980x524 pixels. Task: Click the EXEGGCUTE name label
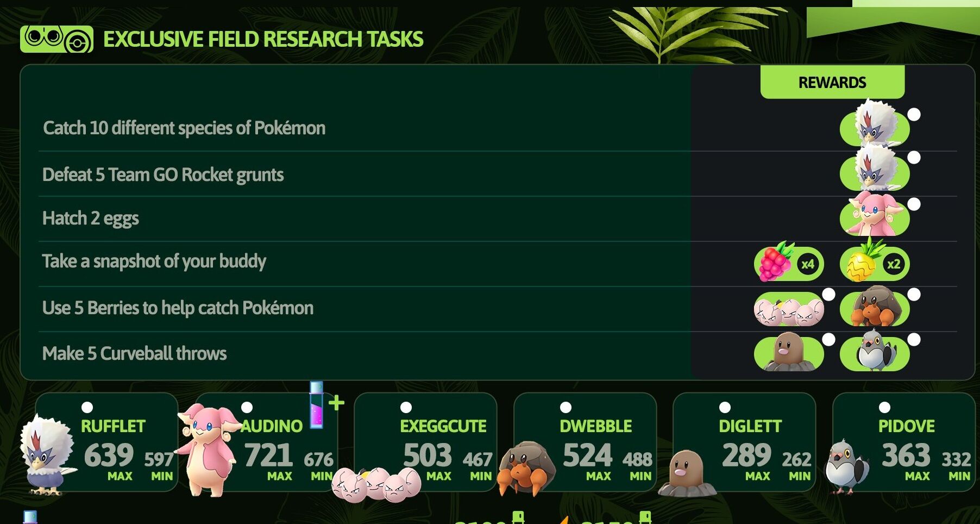[443, 426]
